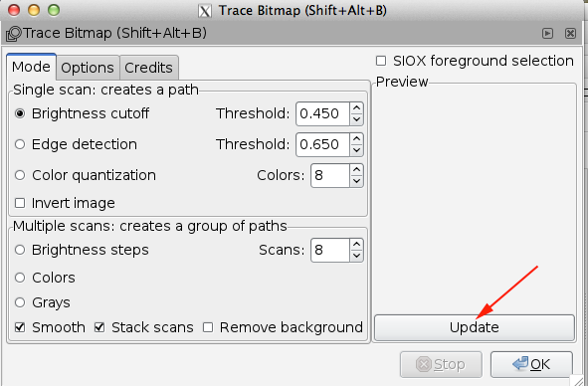The width and height of the screenshot is (588, 386).
Task: Decrease Edge detection threshold with down arrow
Action: [x=356, y=150]
